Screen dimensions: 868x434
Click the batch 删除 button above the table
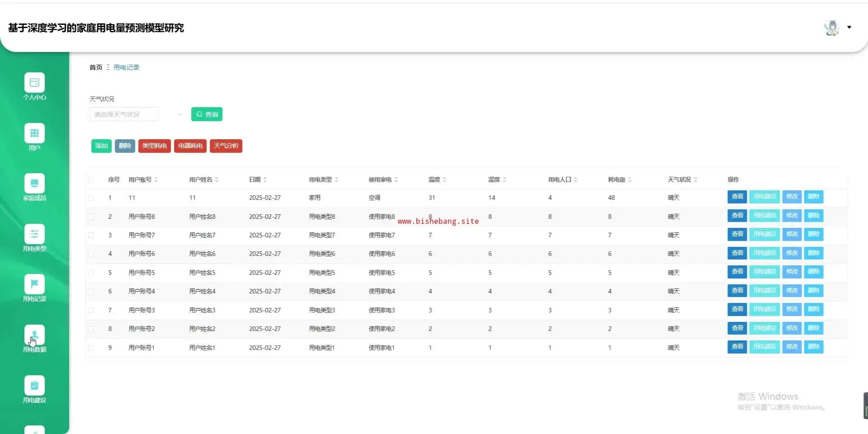click(125, 146)
